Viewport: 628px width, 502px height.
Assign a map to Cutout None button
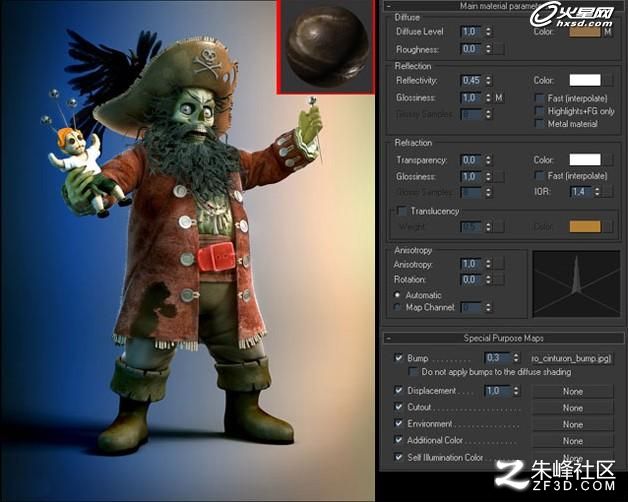tap(573, 408)
